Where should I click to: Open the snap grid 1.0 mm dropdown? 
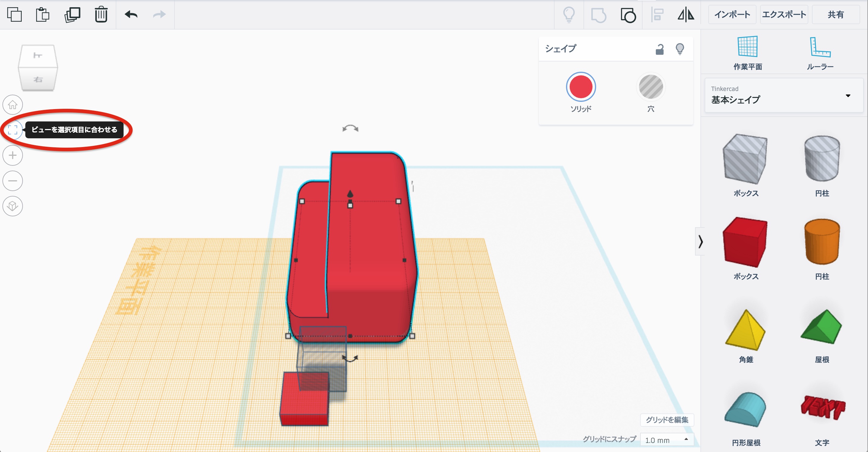tap(666, 440)
